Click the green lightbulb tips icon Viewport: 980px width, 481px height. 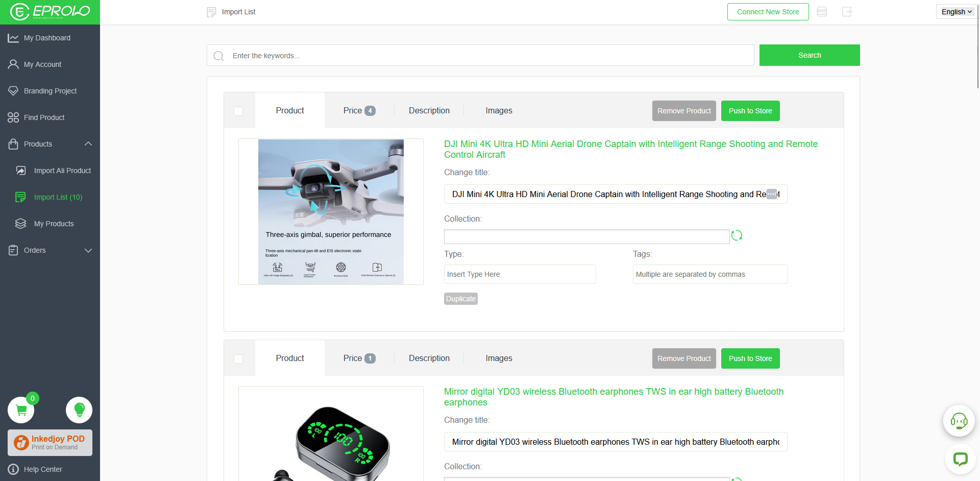click(x=79, y=410)
